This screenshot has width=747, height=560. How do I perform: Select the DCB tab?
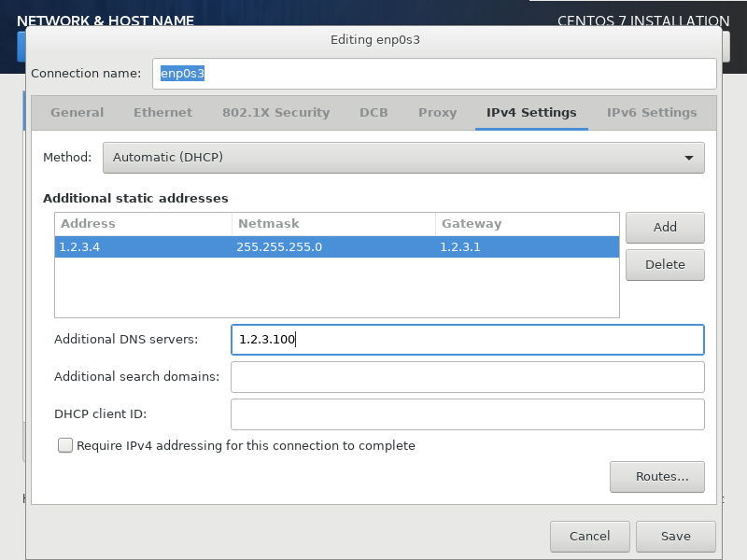coord(373,113)
